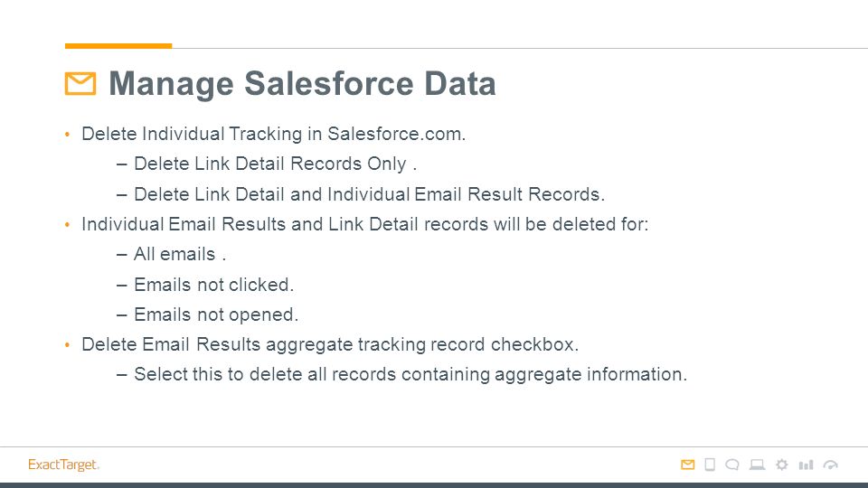Click the Manage Salesforce Data heading
868x488 pixels.
(302, 83)
